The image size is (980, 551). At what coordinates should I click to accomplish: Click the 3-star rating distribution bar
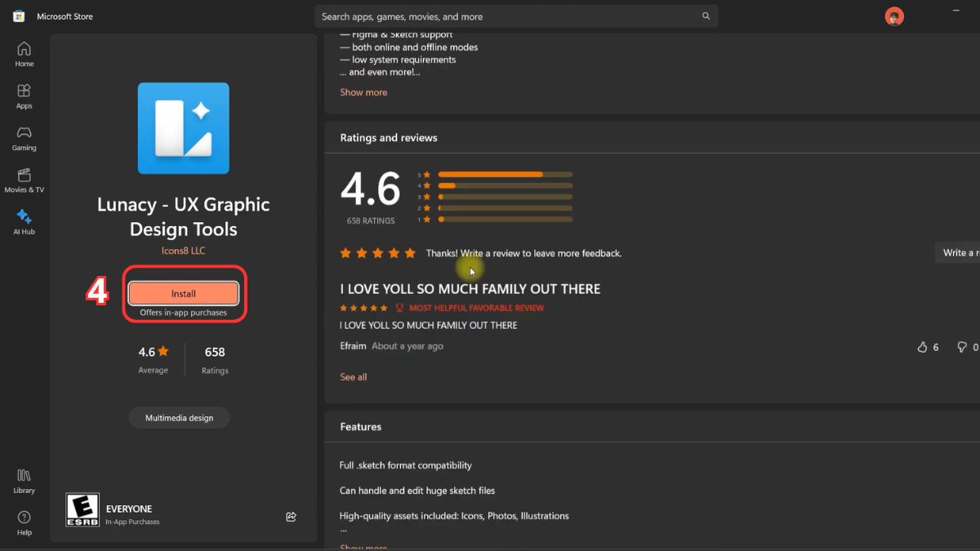tap(505, 197)
